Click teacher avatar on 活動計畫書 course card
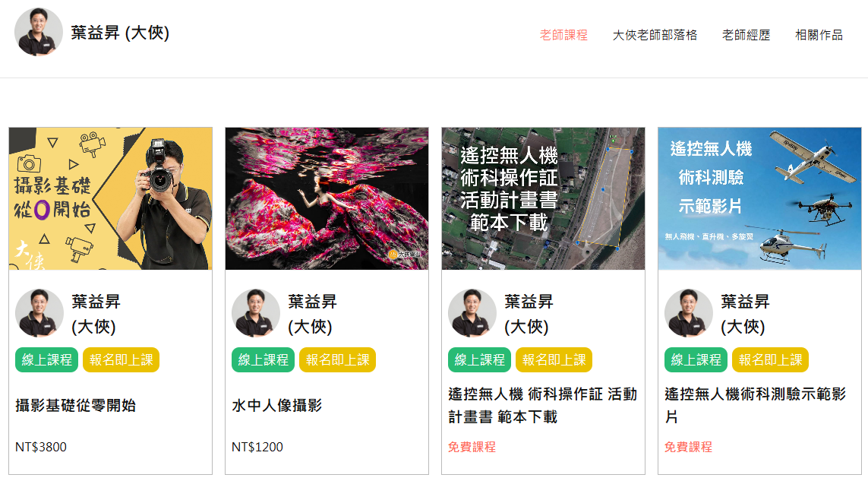 472,313
